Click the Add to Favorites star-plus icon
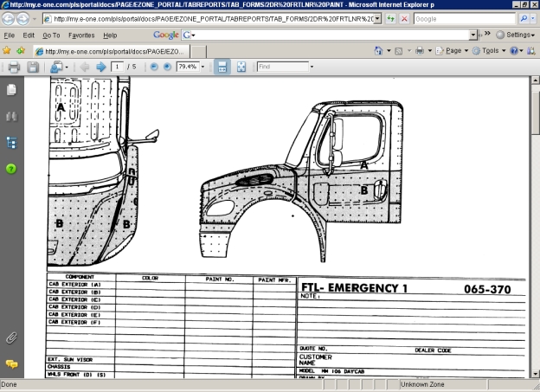 tap(21, 51)
